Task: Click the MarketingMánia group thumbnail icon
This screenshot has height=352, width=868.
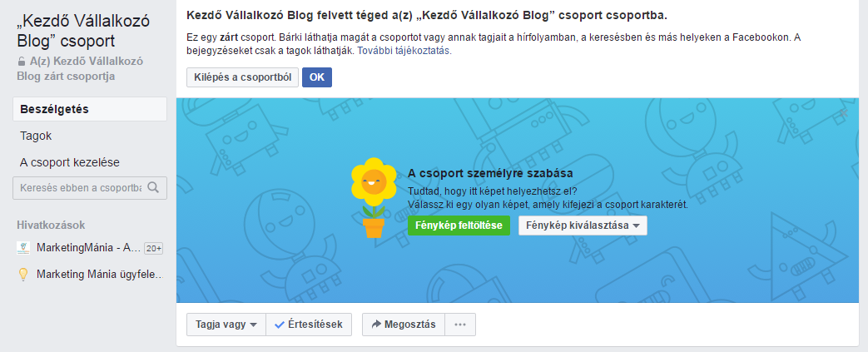Action: pyautogui.click(x=23, y=248)
